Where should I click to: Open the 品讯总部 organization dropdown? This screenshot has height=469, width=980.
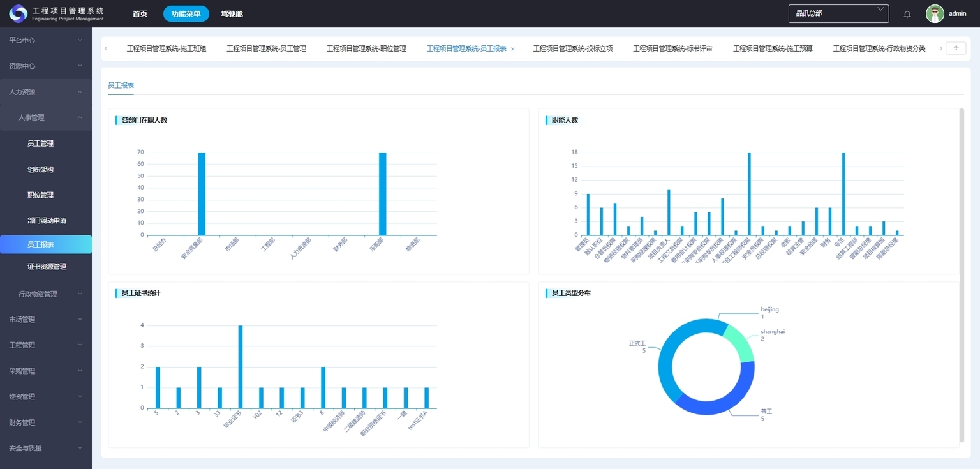pos(838,13)
